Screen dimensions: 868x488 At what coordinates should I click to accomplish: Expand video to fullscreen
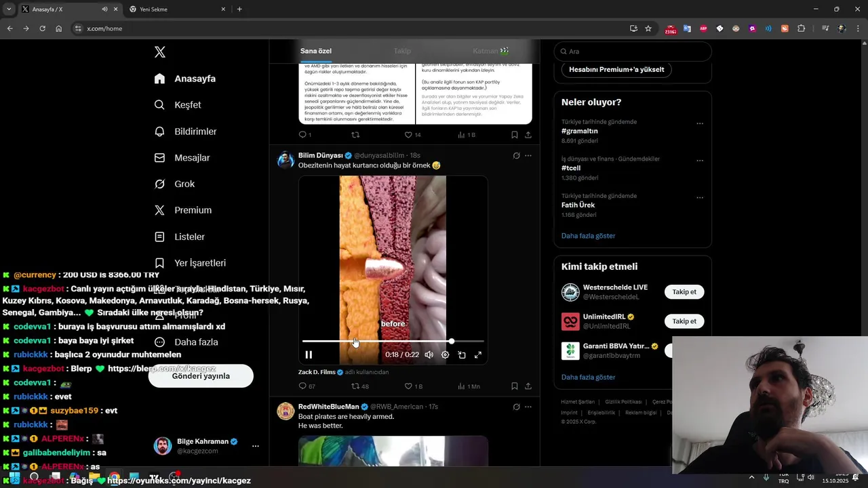[x=478, y=354]
